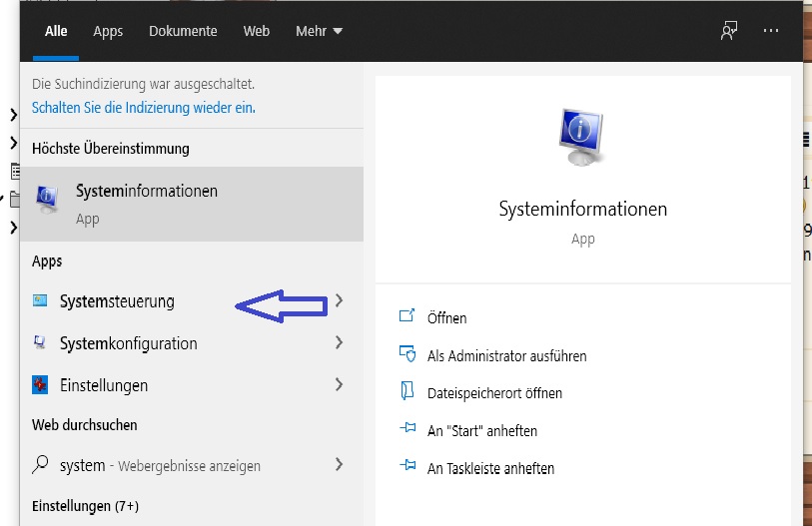Click pin icon beside An Taskleiste anheften
Viewport: 812px width, 526px height.
pyautogui.click(x=408, y=465)
